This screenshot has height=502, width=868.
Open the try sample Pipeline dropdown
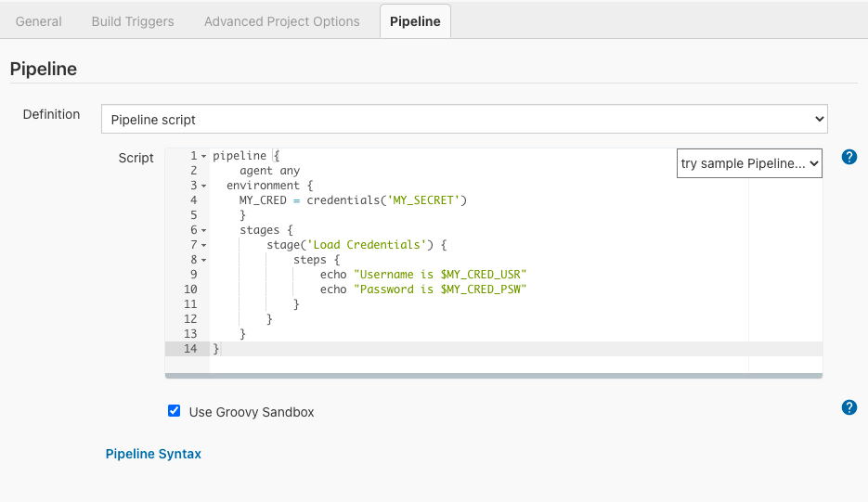pos(749,163)
